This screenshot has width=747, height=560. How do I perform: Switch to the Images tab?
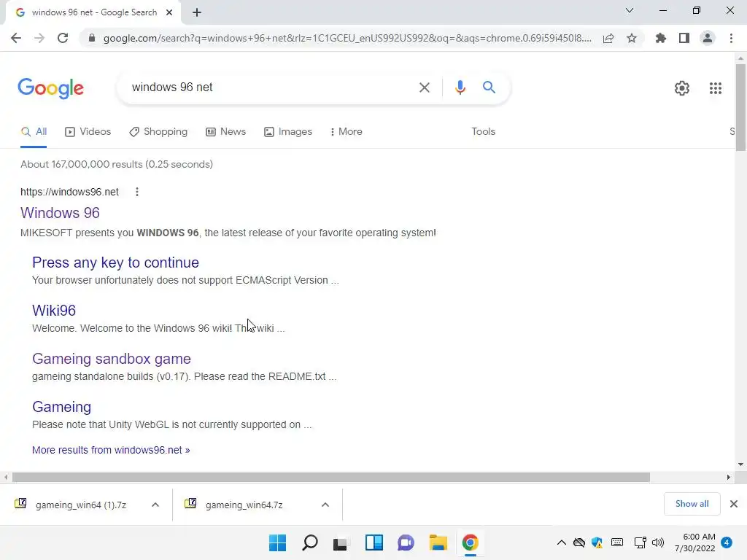(288, 132)
